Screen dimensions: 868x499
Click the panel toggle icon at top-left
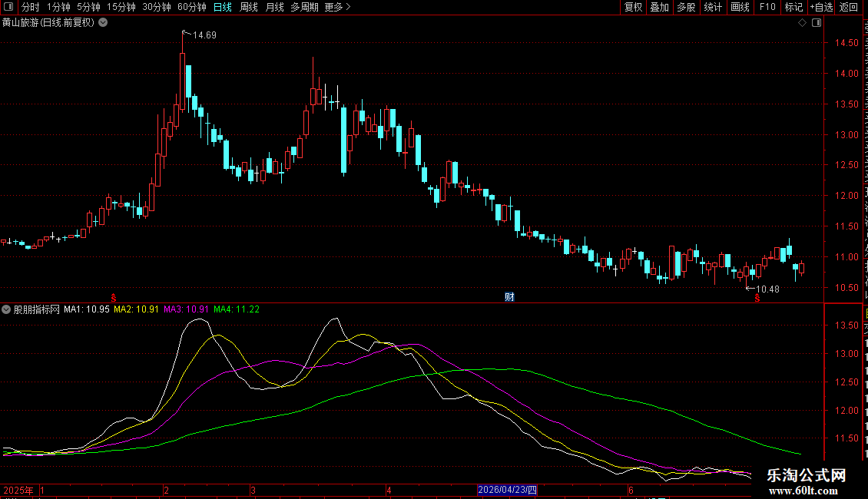click(8, 7)
